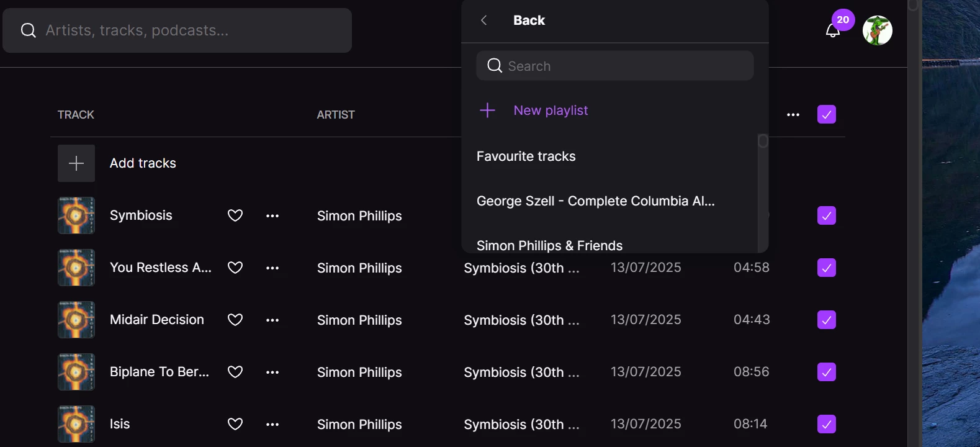Click the Add tracks plus tile
Image resolution: width=980 pixels, height=447 pixels.
point(76,163)
